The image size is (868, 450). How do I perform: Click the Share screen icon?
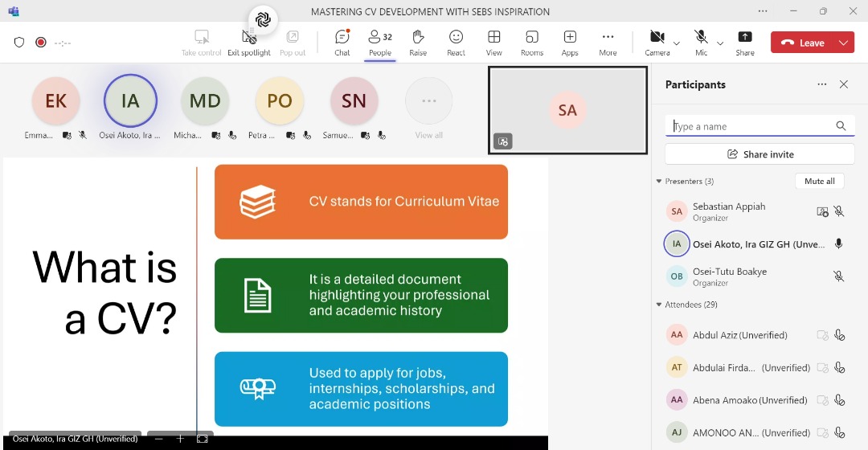[x=744, y=42]
